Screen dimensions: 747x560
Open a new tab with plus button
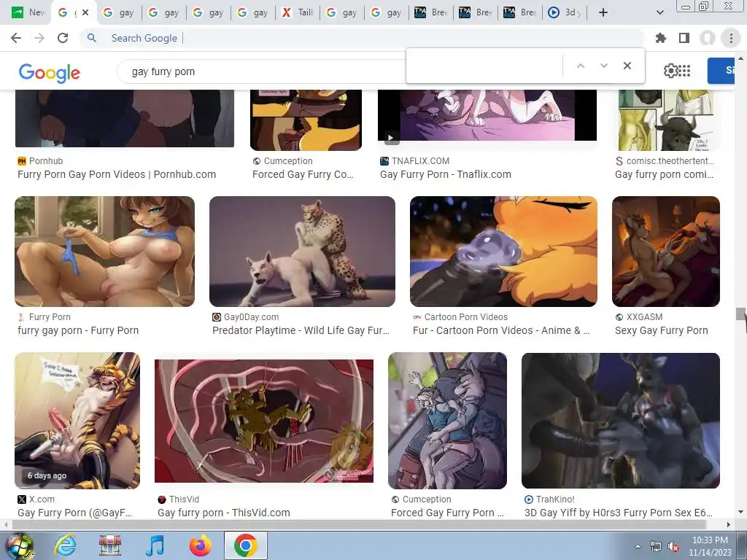click(603, 12)
